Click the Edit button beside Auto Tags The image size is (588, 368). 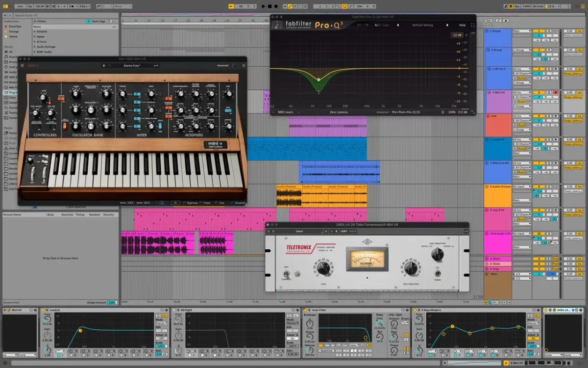(x=112, y=21)
